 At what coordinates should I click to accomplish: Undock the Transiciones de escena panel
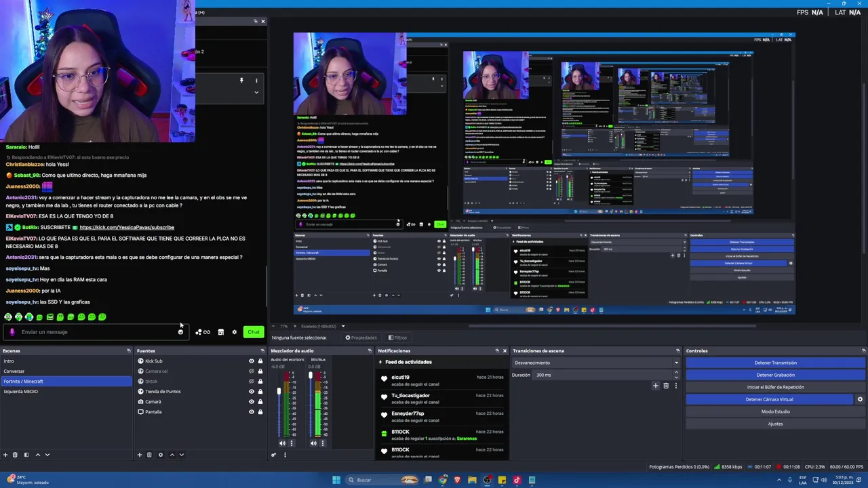point(677,351)
